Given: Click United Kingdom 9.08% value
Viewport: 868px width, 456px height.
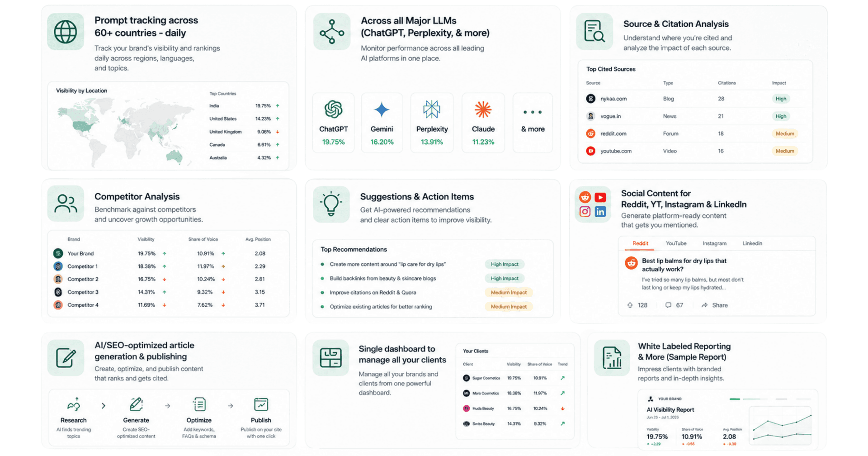Looking at the screenshot, I should coord(264,132).
